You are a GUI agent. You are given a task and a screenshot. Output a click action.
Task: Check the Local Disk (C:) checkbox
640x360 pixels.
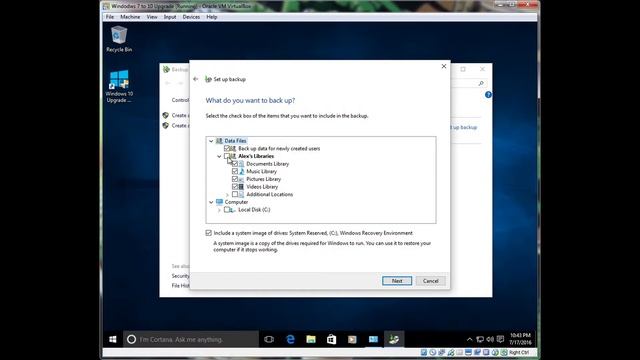tap(227, 209)
